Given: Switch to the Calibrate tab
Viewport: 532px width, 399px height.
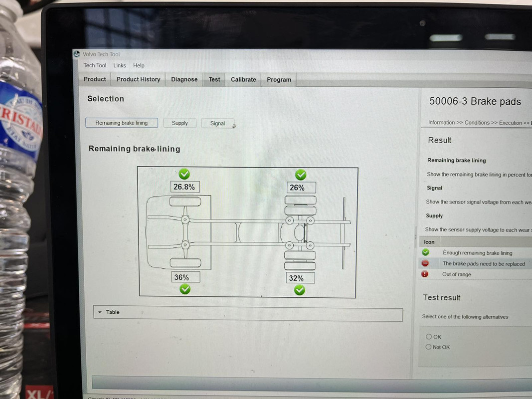Looking at the screenshot, I should pos(243,80).
